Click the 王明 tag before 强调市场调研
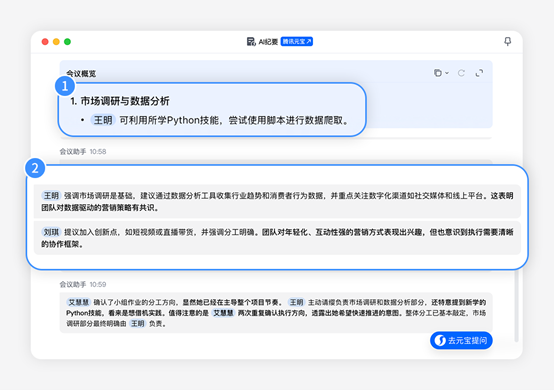Viewport: 554px width, 390px height. point(51,195)
